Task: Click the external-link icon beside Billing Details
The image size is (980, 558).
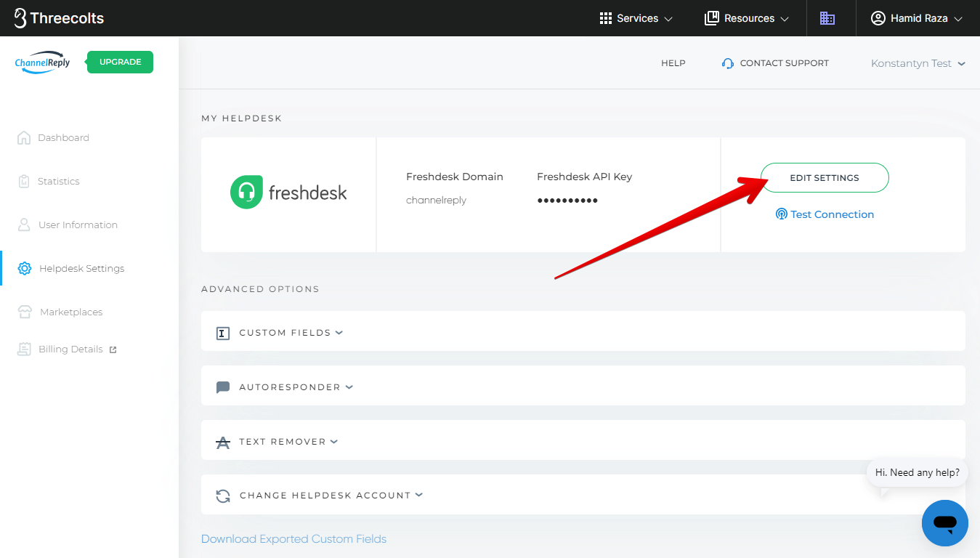Action: pyautogui.click(x=113, y=349)
